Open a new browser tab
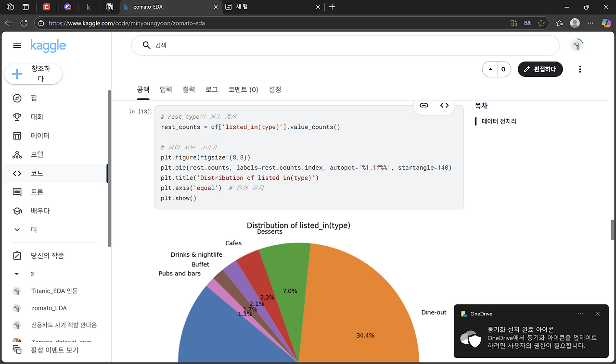 [x=332, y=7]
